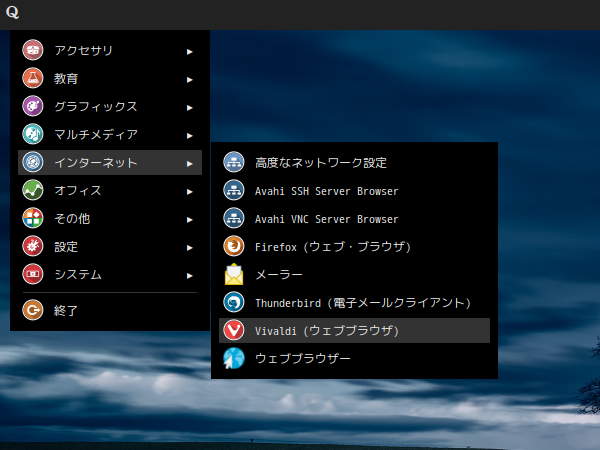Expand the グラフィックス submenu arrow
Viewport: 600px width, 450px height.
tap(189, 108)
